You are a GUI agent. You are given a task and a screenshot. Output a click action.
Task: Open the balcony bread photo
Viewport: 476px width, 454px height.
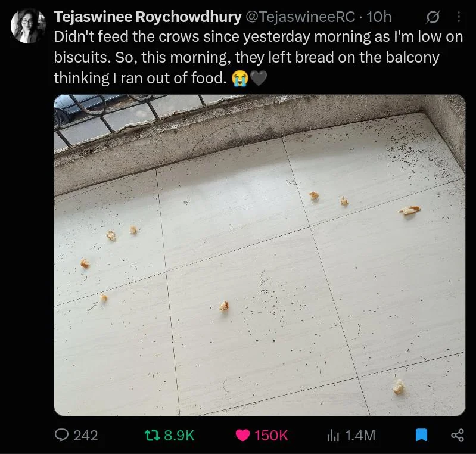pos(260,255)
